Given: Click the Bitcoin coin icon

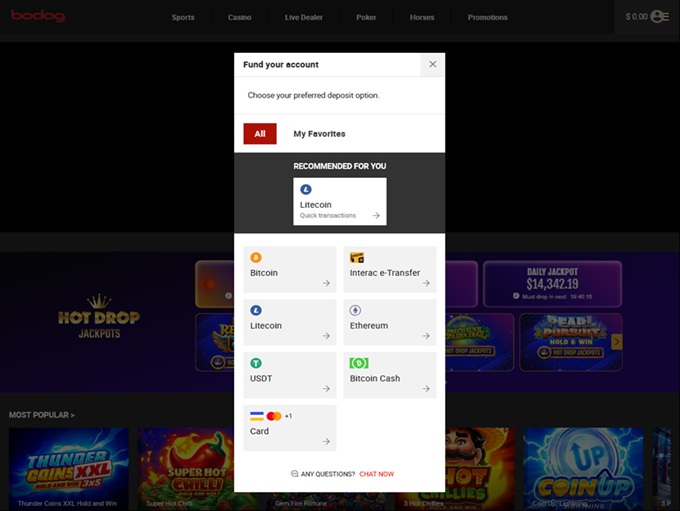Looking at the screenshot, I should (x=256, y=258).
